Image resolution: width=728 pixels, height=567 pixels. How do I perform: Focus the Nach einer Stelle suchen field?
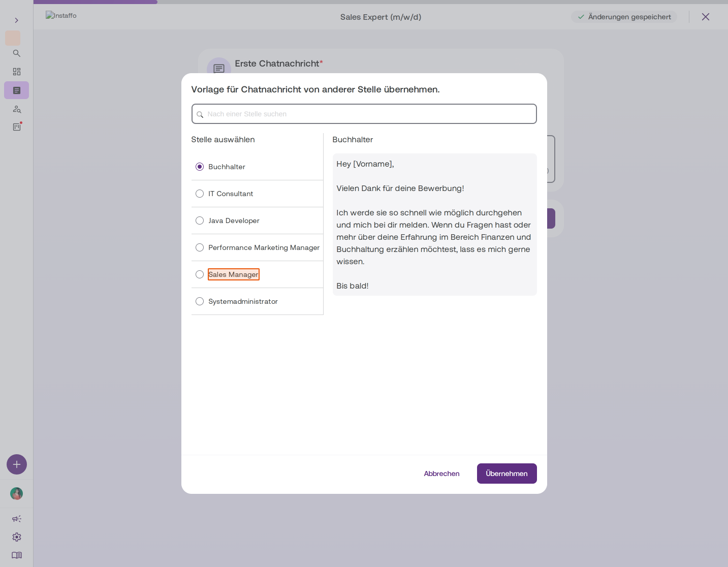click(x=364, y=114)
